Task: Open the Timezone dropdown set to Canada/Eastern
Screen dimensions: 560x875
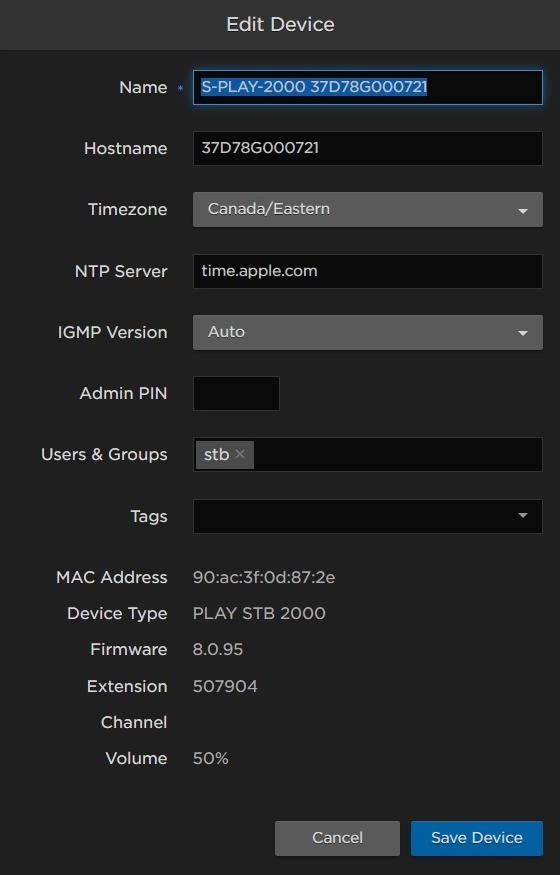Action: (368, 209)
